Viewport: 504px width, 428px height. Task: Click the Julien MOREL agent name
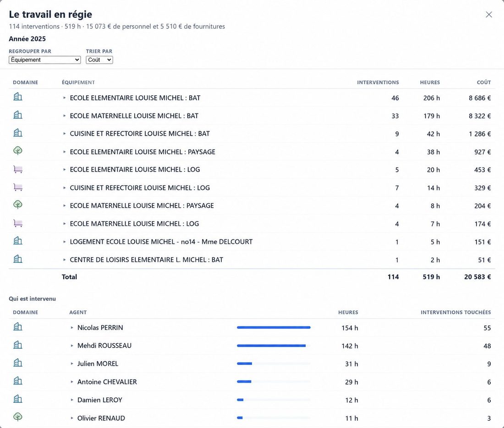(98, 364)
